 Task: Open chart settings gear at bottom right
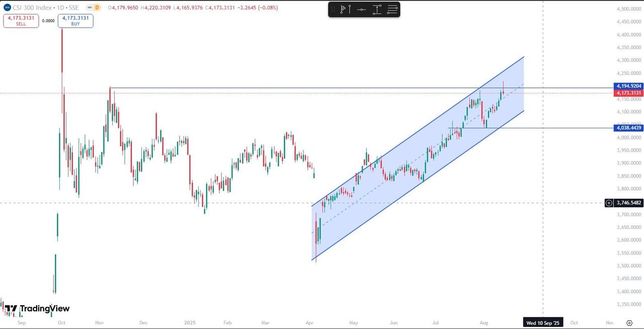tap(629, 323)
